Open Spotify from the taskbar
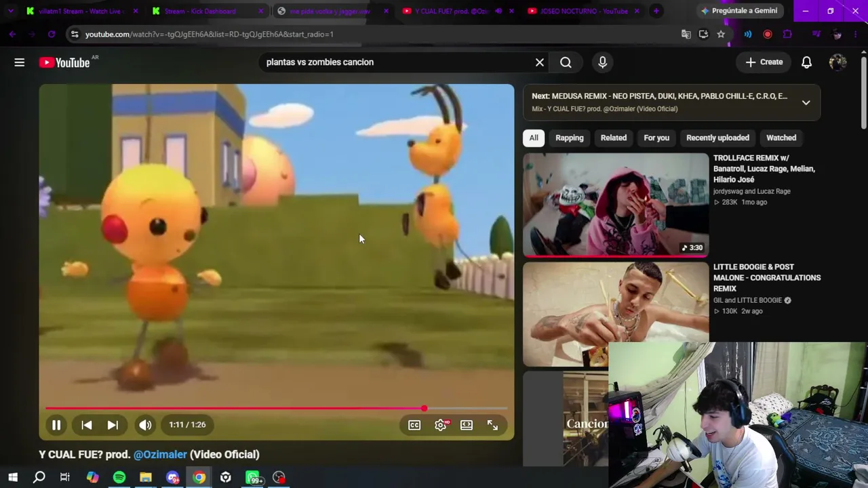The height and width of the screenshot is (488, 868). (x=119, y=478)
